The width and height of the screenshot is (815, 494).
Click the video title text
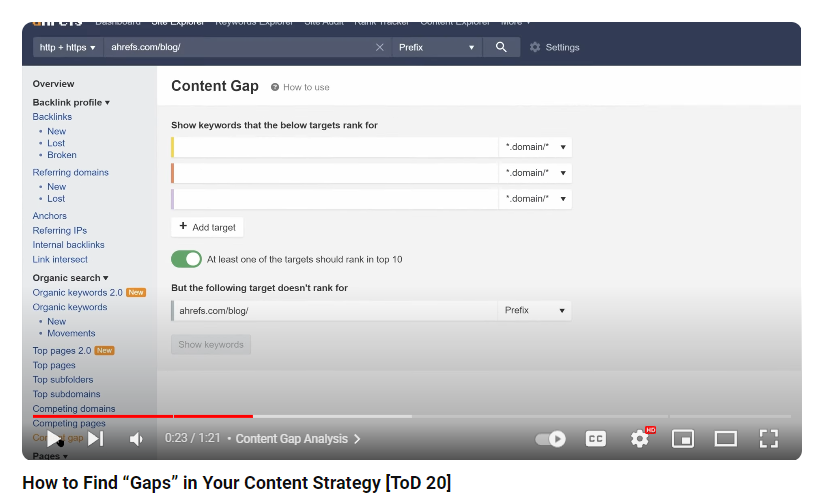(x=236, y=483)
